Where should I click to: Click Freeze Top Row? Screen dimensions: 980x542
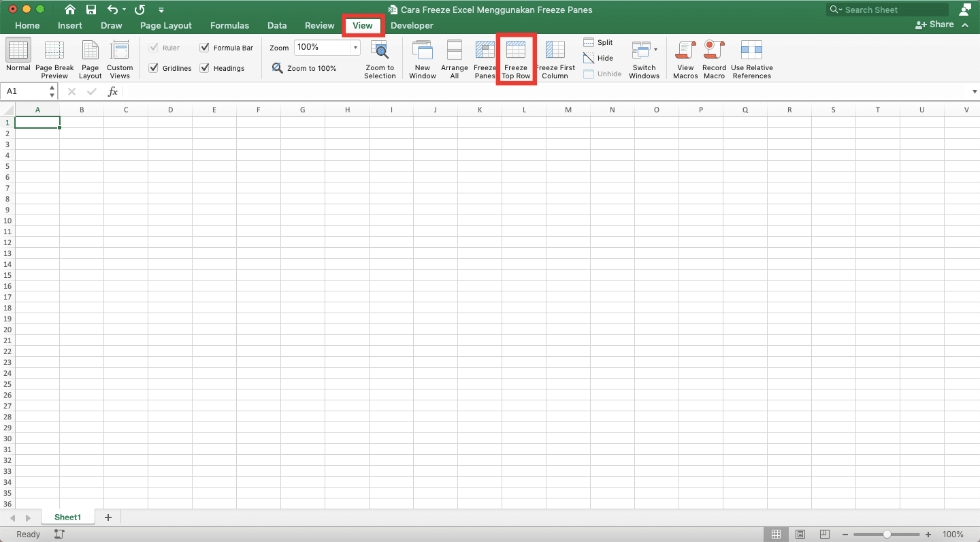[x=516, y=59]
